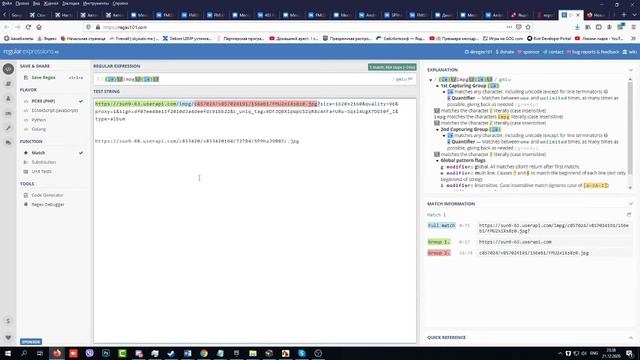The width and height of the screenshot is (640, 360).
Task: Click the regular expressions site logo
Action: 31,52
